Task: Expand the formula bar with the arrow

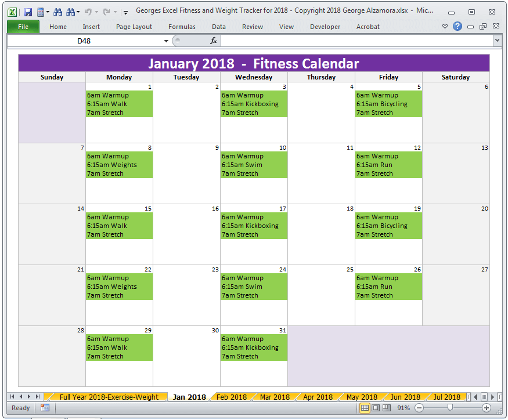Action: click(497, 41)
